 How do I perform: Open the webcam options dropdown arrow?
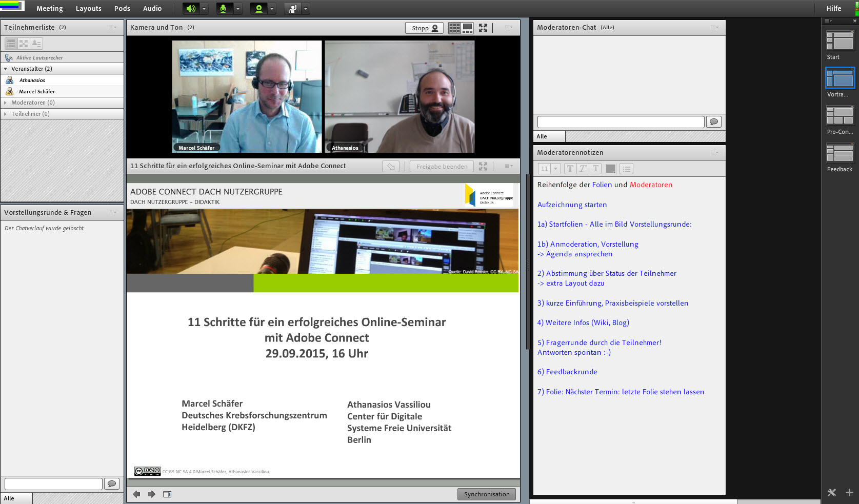coord(272,9)
